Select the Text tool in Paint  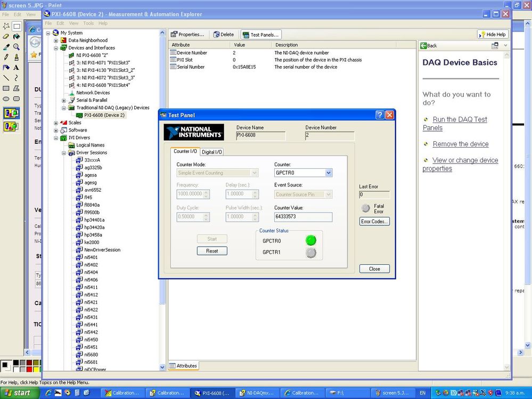pyautogui.click(x=17, y=68)
